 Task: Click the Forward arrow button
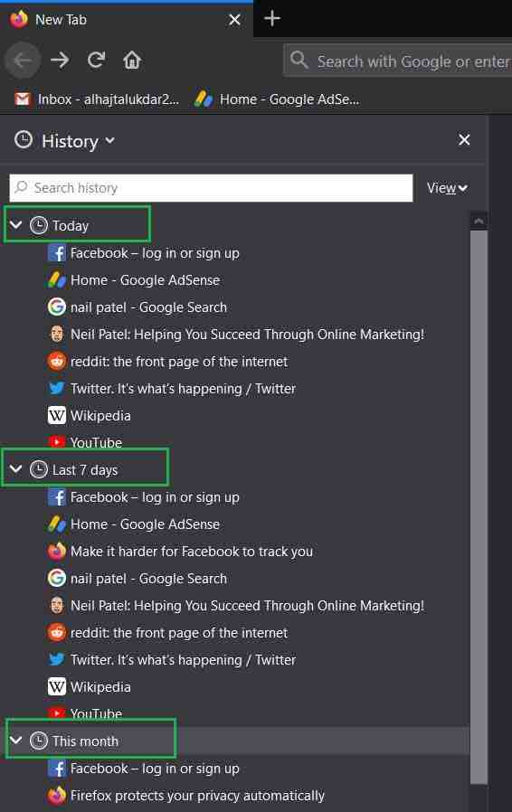pos(60,60)
